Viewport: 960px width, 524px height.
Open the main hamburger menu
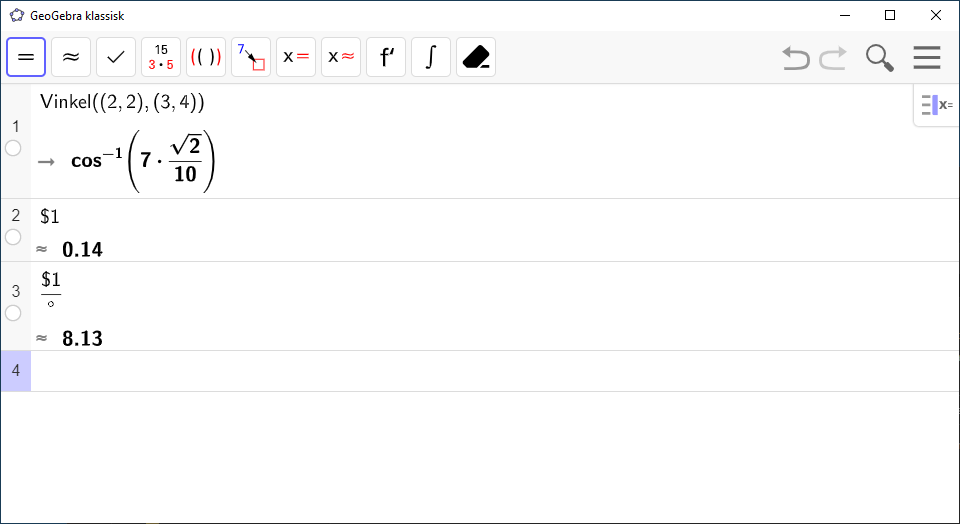[x=927, y=58]
